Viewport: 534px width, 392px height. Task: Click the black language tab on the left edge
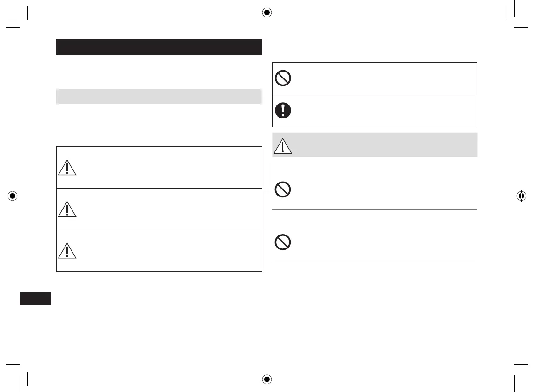[x=35, y=298]
